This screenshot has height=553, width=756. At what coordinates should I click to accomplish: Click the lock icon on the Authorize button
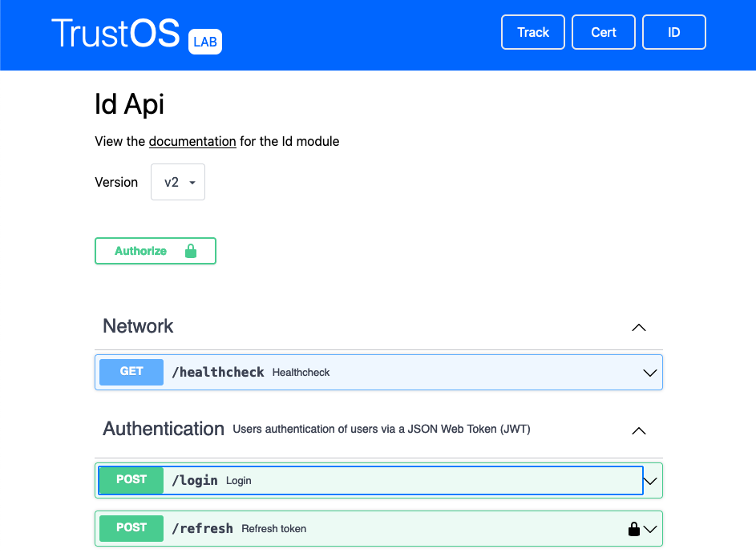tap(191, 250)
